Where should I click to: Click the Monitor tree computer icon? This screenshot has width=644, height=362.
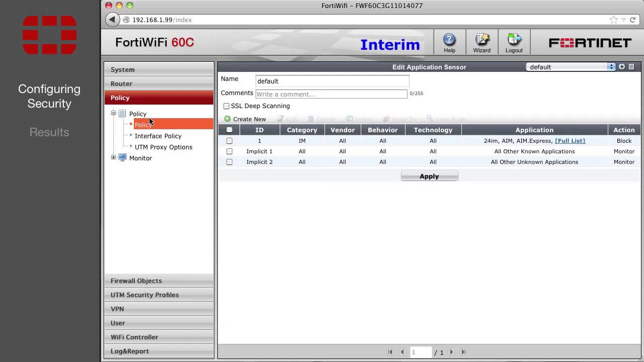tap(122, 158)
